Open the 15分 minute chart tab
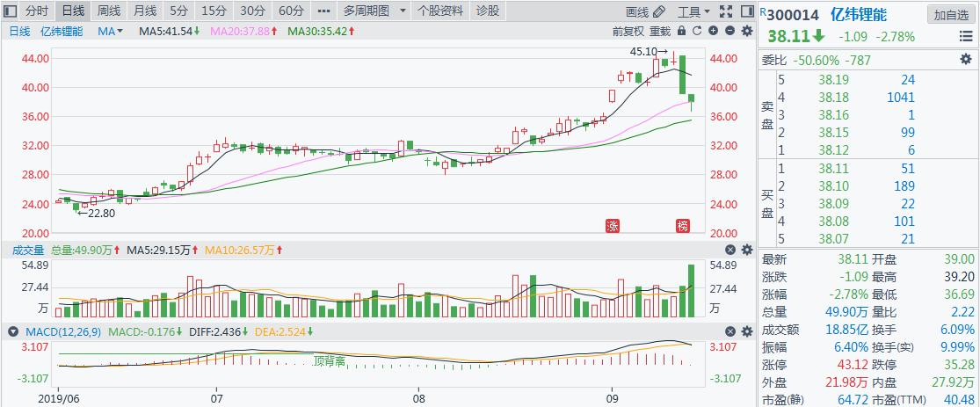 pyautogui.click(x=215, y=11)
